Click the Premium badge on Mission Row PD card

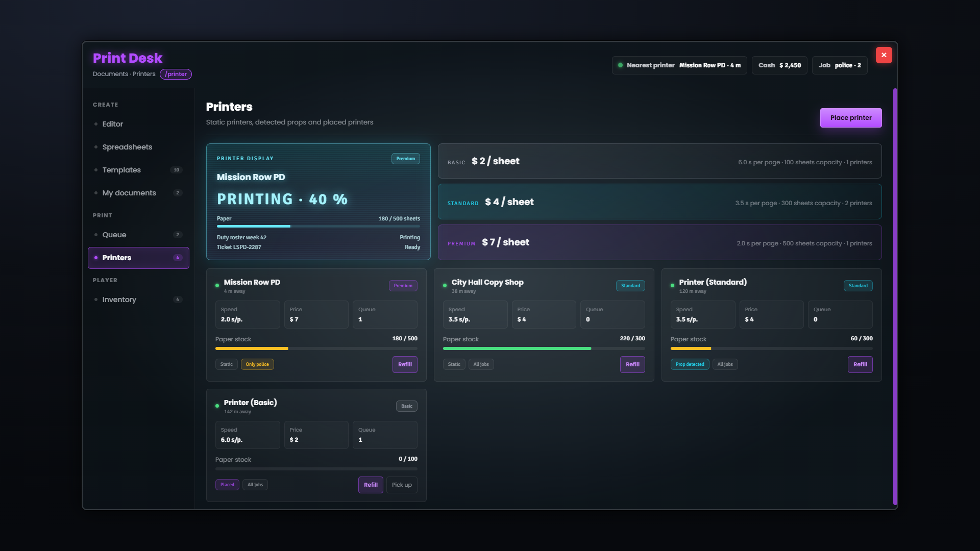click(403, 286)
